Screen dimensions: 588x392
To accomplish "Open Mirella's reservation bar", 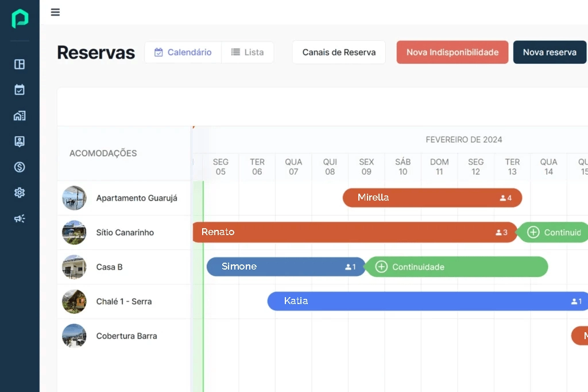I will click(432, 198).
